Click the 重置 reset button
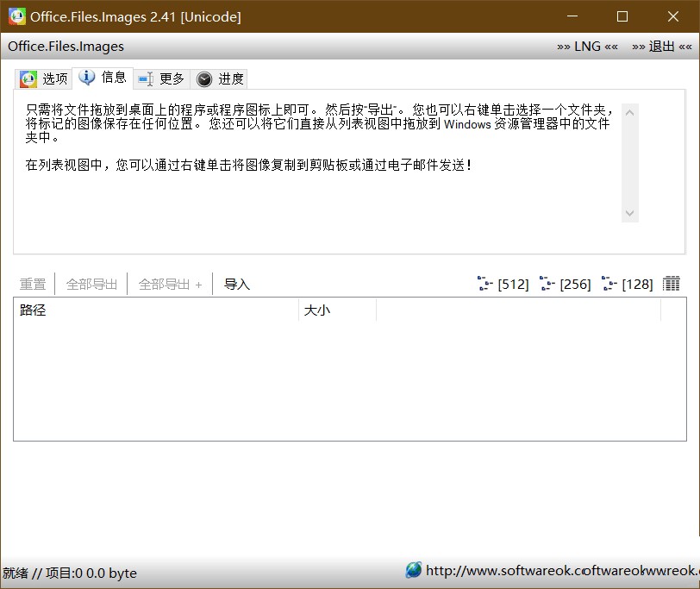 pos(33,284)
